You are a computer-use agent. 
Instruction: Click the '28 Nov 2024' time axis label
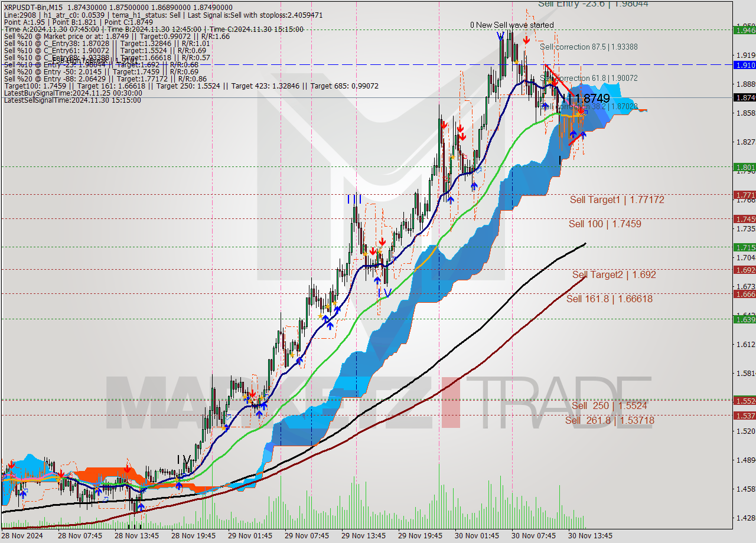tap(22, 536)
